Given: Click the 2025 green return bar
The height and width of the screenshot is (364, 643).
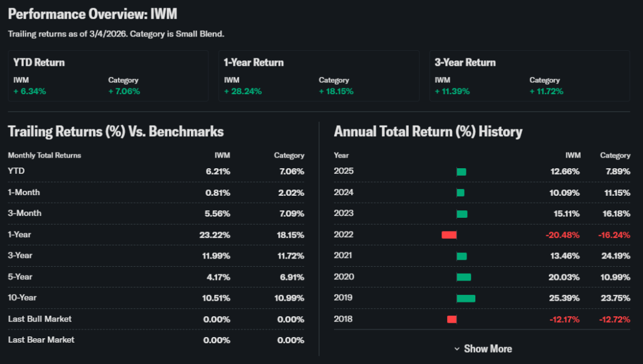Looking at the screenshot, I should (x=462, y=171).
